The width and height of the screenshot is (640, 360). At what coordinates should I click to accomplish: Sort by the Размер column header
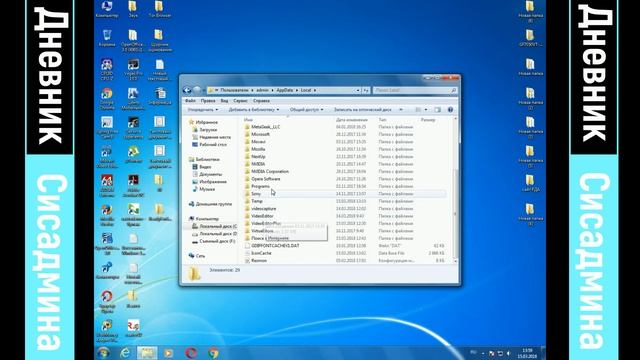pyautogui.click(x=428, y=120)
